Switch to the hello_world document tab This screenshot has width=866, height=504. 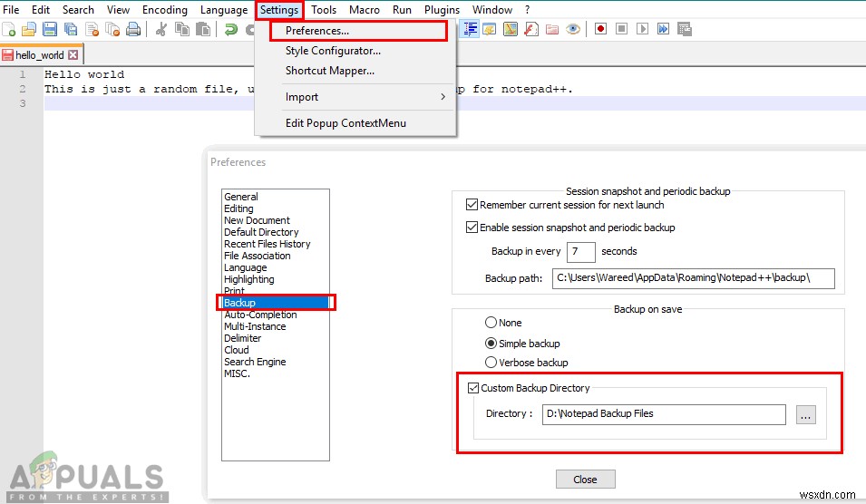click(39, 55)
